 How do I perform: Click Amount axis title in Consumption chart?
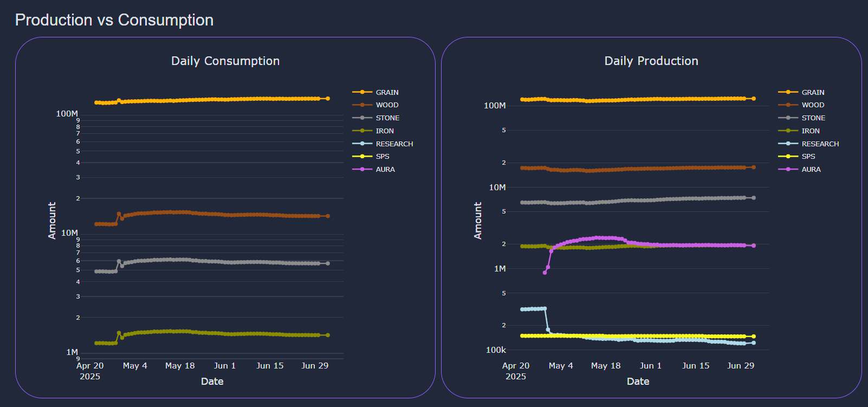point(52,221)
